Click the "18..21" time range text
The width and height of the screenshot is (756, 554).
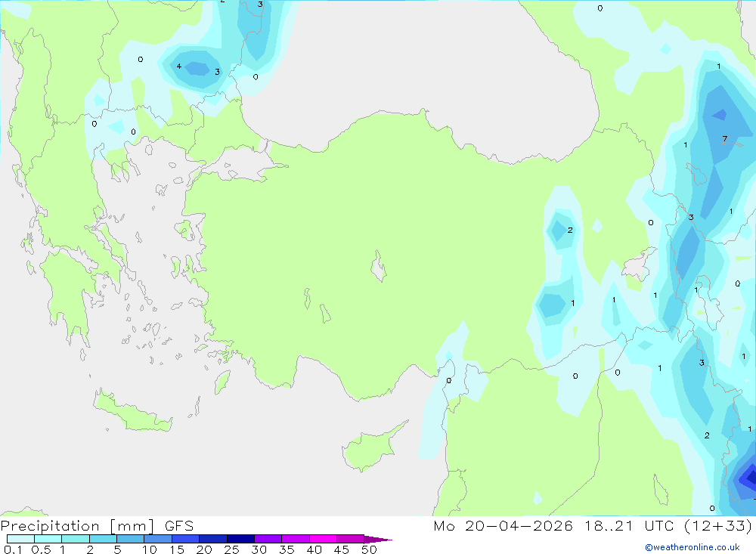[x=609, y=525]
